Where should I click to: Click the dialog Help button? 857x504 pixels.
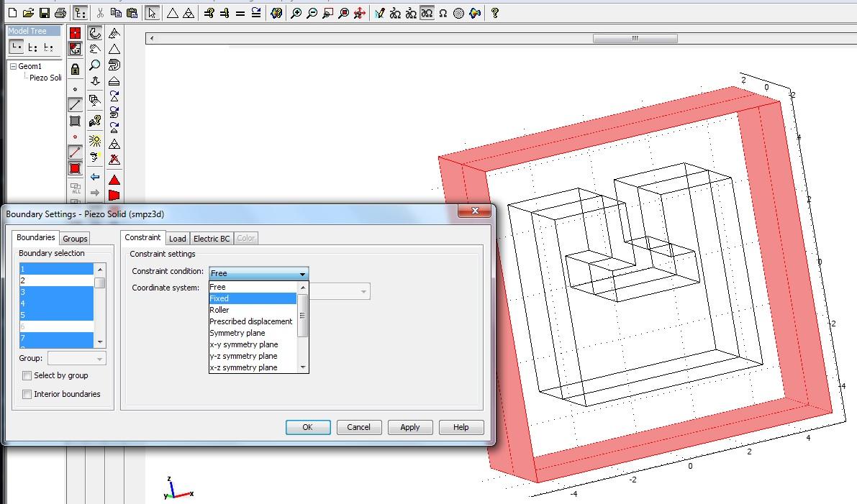tap(461, 427)
